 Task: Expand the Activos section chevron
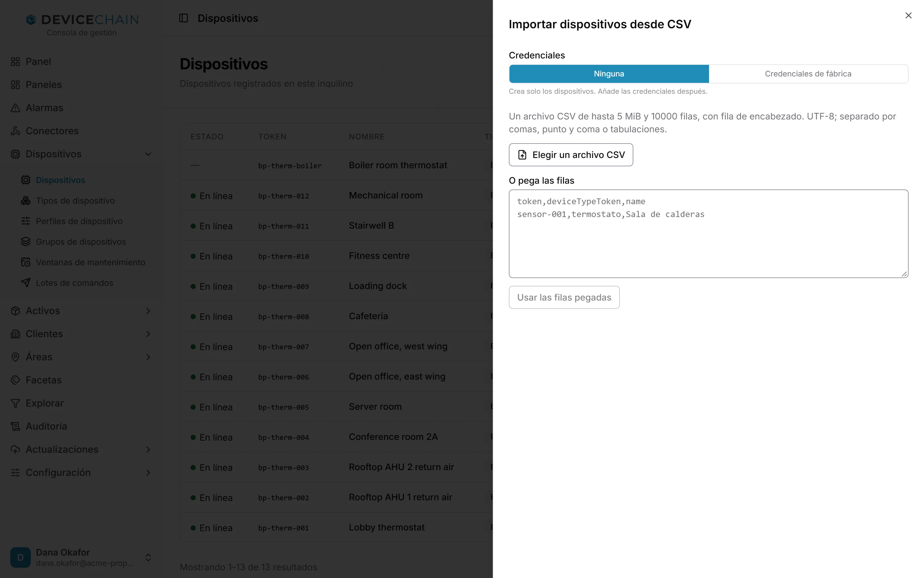tap(148, 311)
